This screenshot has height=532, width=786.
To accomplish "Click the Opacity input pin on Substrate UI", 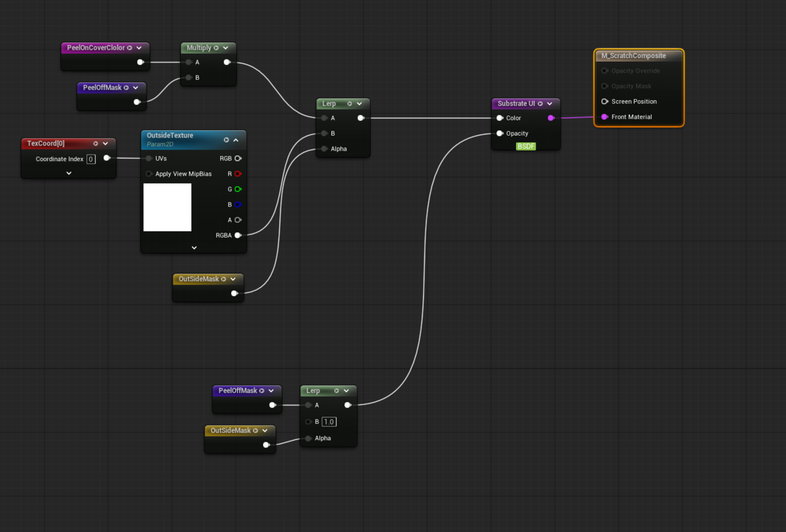I will (x=500, y=133).
